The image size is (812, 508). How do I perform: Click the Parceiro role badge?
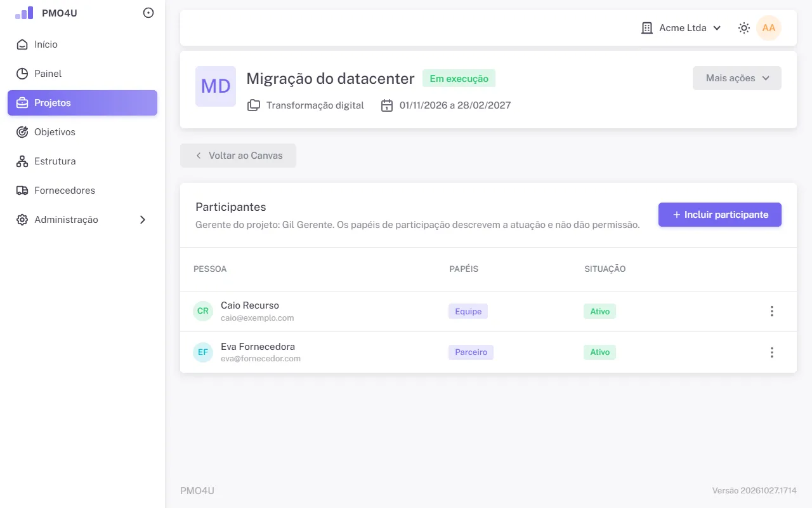(x=471, y=352)
